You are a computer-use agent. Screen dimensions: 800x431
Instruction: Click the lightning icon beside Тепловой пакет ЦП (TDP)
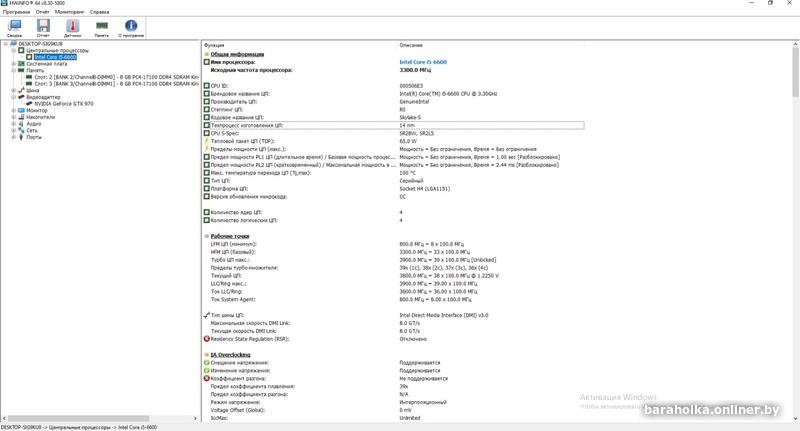207,141
